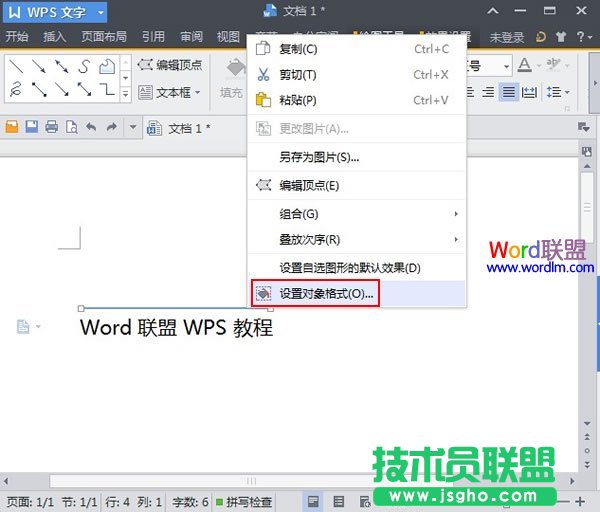Screen dimensions: 600x512
Task: Click 未登录 login button in title area
Action: 509,37
